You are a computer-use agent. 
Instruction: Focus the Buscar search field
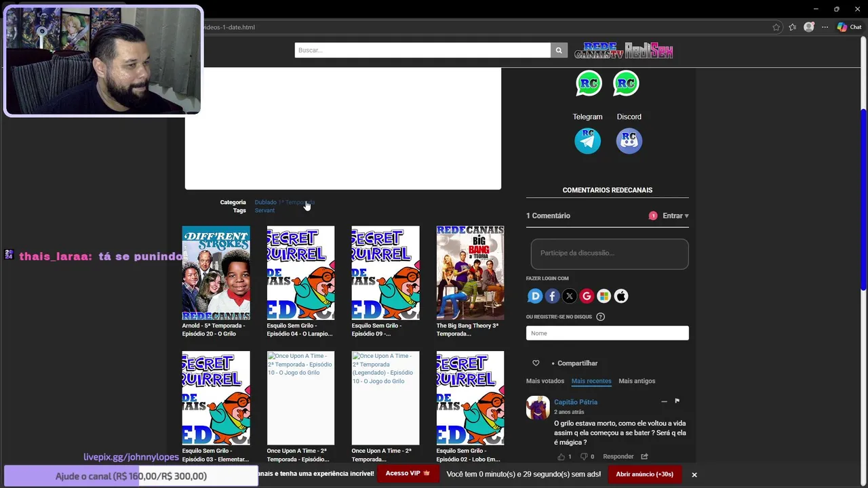422,50
